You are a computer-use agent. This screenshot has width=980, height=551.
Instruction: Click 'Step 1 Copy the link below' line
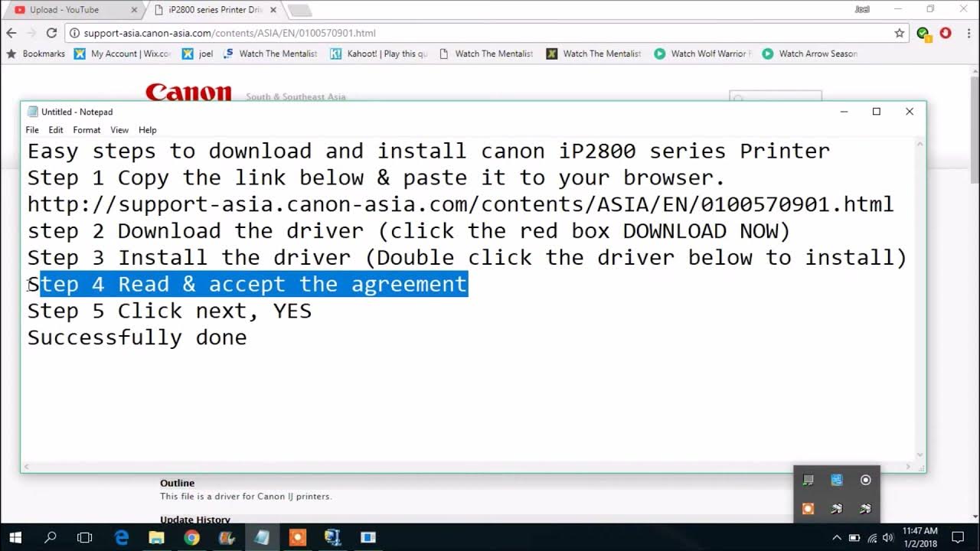tap(376, 178)
